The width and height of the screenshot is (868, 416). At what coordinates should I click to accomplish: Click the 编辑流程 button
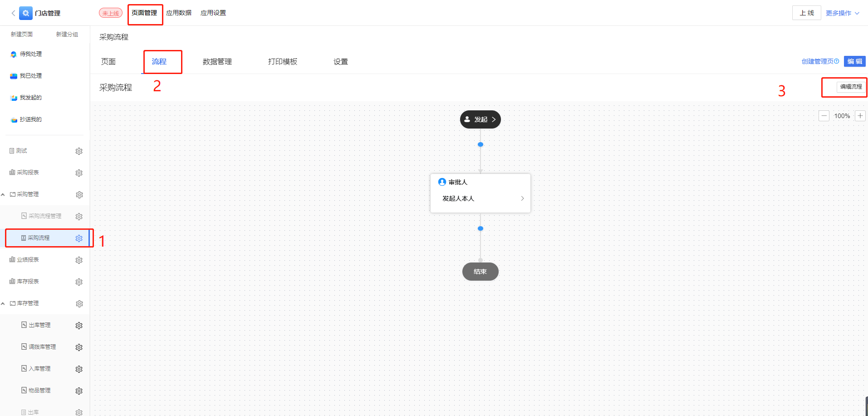point(851,87)
